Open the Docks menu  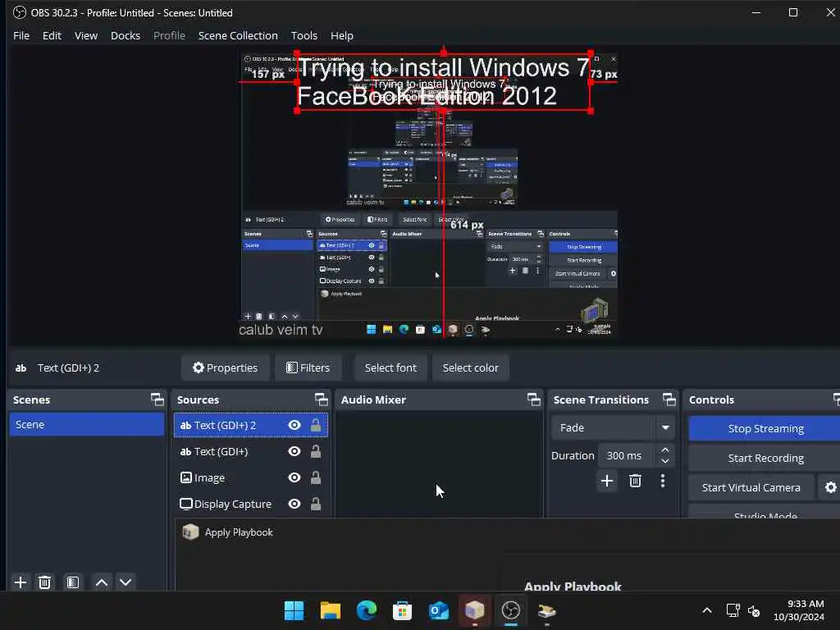126,35
